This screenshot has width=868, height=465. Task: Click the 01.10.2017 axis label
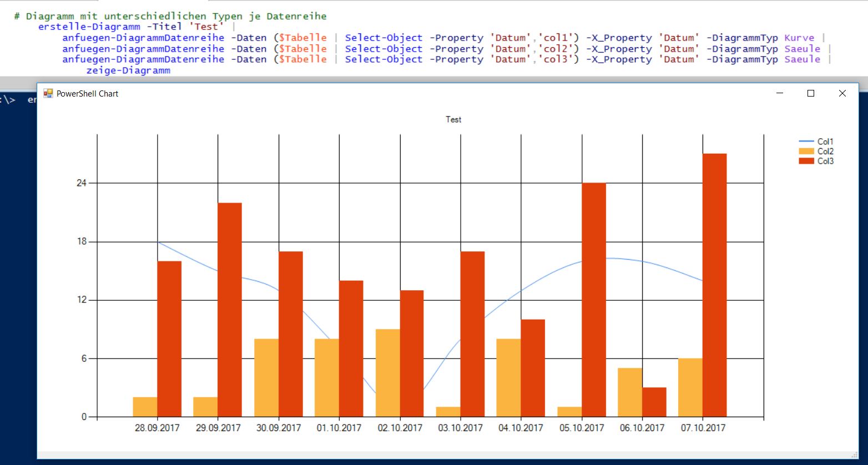[339, 428]
